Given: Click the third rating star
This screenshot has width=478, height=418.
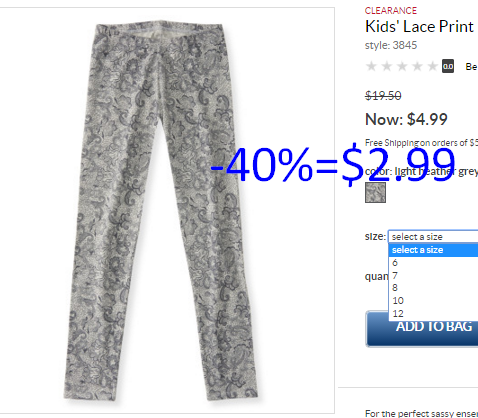Looking at the screenshot, I should point(402,66).
